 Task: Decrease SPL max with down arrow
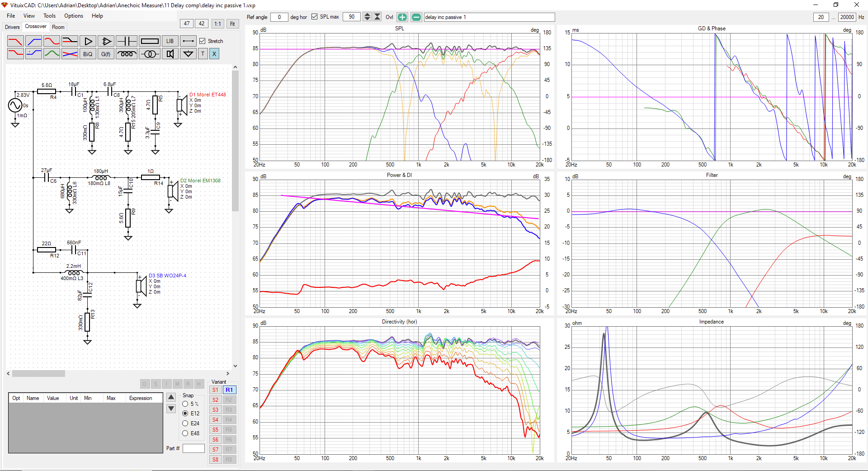pos(367,19)
